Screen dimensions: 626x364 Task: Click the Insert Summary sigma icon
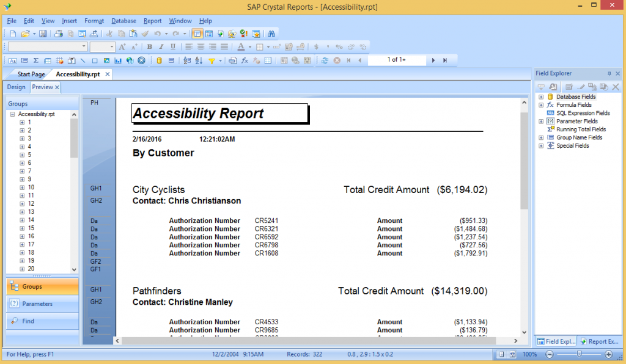point(36,60)
